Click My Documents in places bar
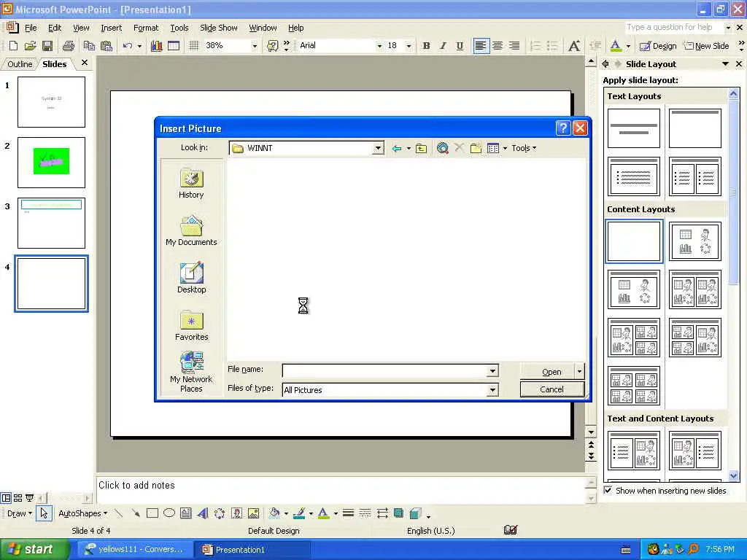Image resolution: width=747 pixels, height=560 pixels. pyautogui.click(x=191, y=230)
